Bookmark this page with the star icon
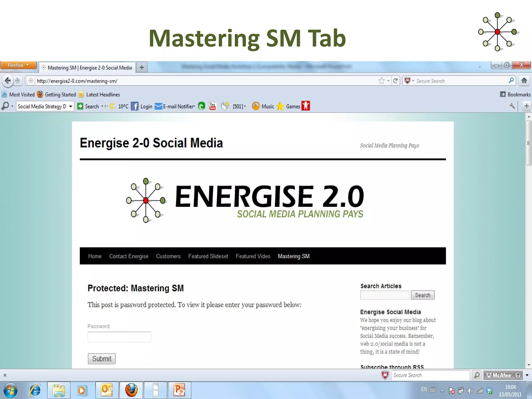532x399 pixels. coord(381,81)
